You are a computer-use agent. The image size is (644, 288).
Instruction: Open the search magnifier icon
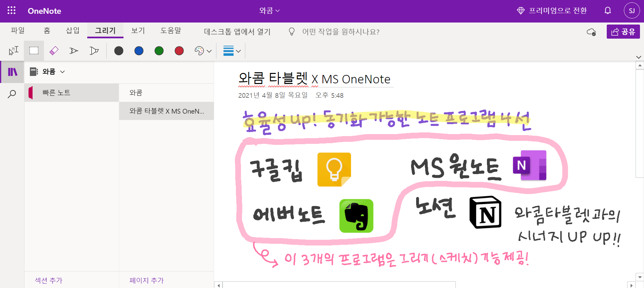pos(12,94)
